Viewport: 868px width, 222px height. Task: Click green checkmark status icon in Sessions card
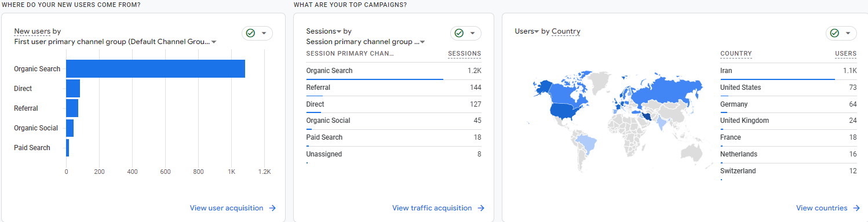pyautogui.click(x=459, y=33)
